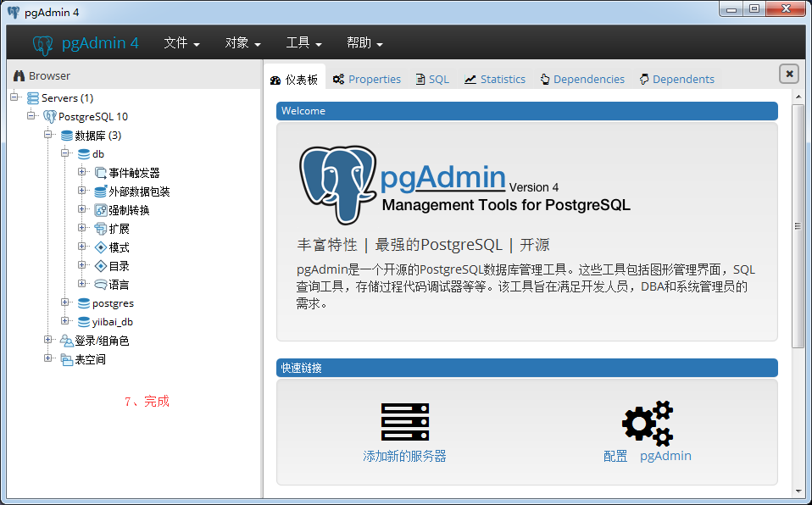This screenshot has height=505, width=812.
Task: Click the 表空间 tablespaces folder icon
Action: coord(66,359)
